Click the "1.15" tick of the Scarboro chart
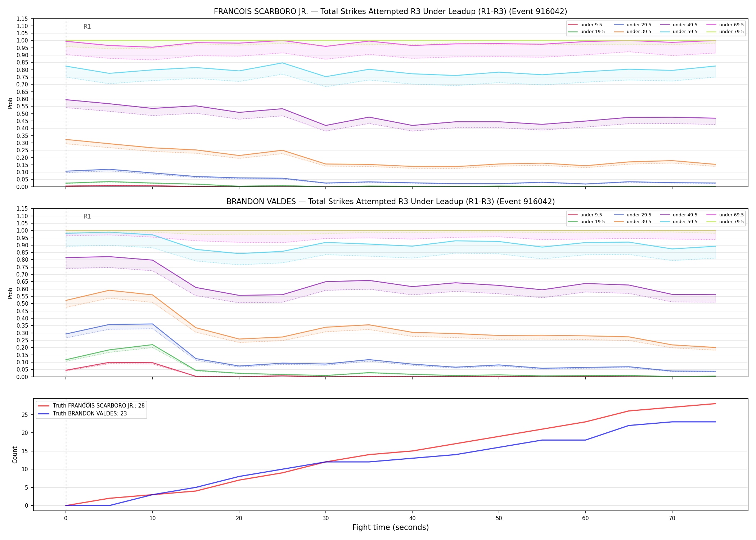Image resolution: width=756 pixels, height=540 pixels. click(22, 19)
